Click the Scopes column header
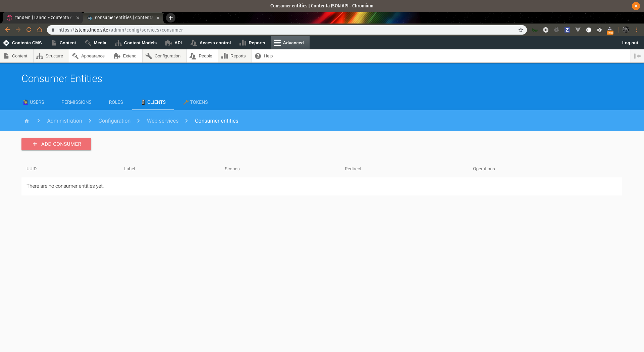The width and height of the screenshot is (644, 352). click(232, 169)
